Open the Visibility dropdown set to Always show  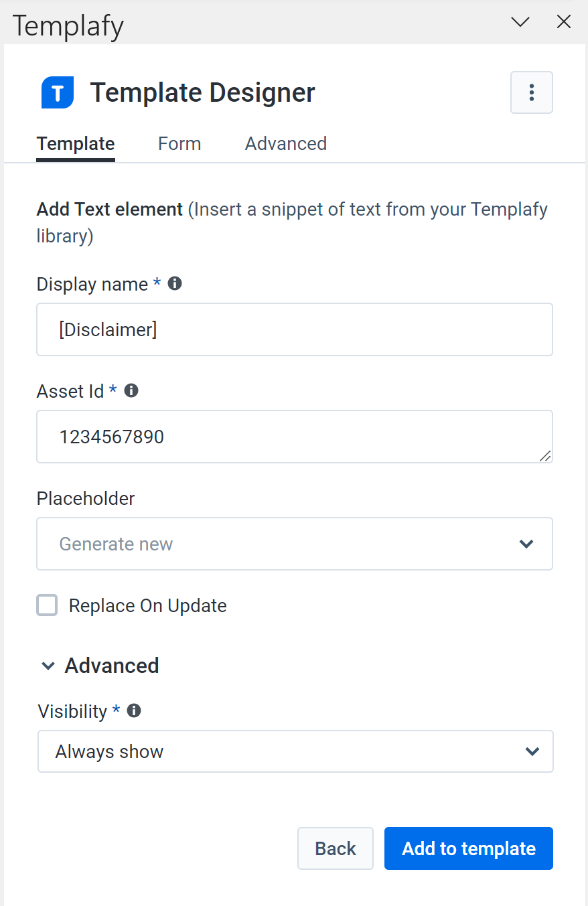click(295, 751)
